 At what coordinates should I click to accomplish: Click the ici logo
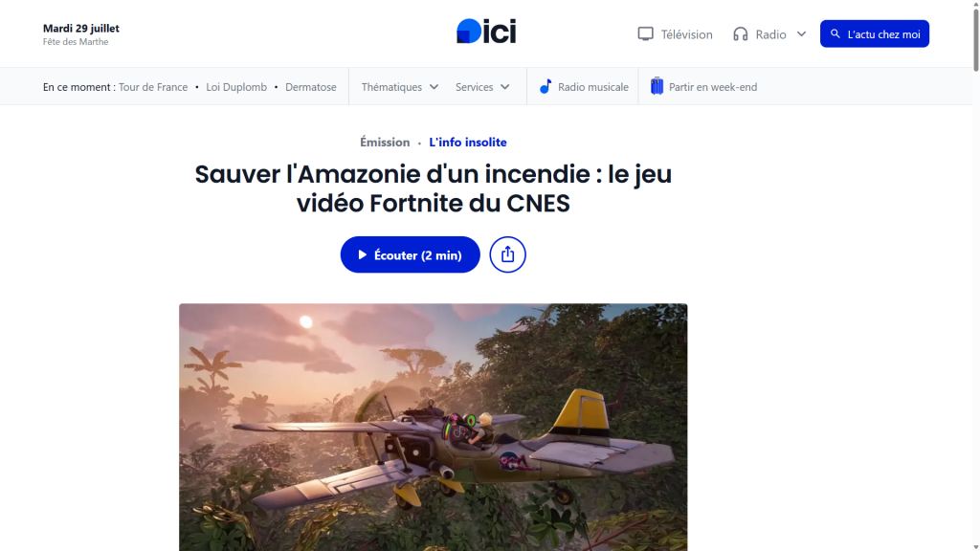[x=486, y=32]
